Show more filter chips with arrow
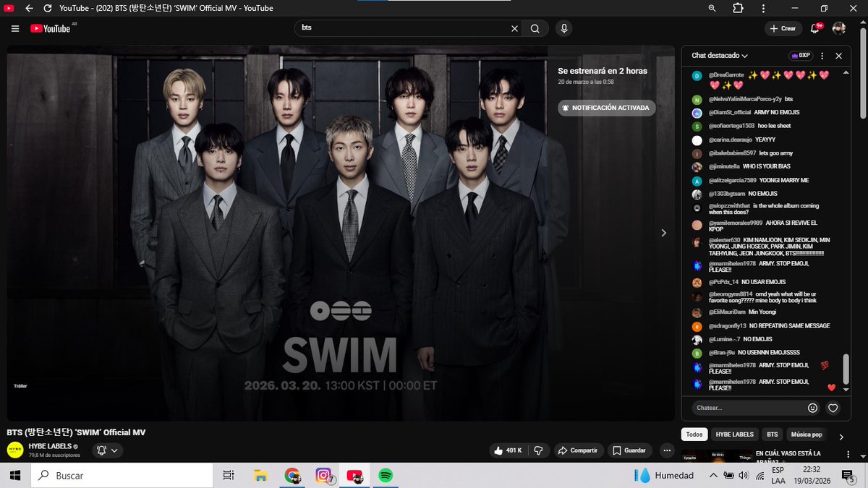Viewport: 868px width, 488px height. (841, 437)
